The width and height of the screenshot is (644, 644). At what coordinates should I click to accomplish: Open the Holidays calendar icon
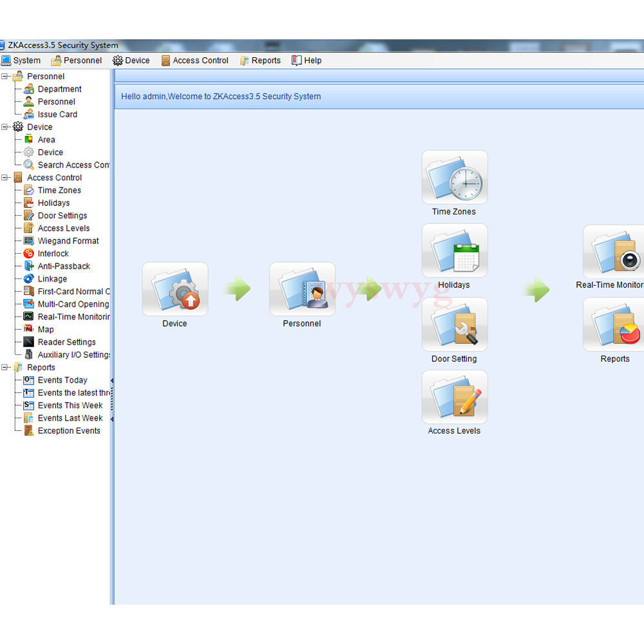coord(455,251)
